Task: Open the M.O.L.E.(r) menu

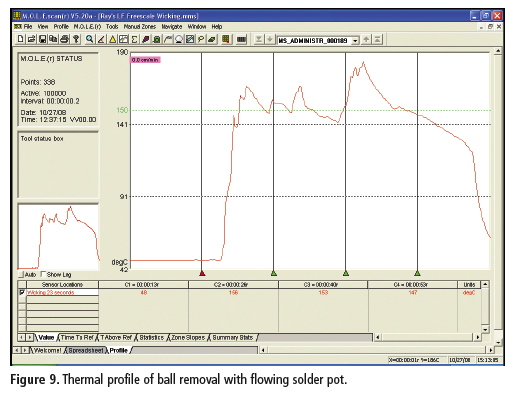Action: click(x=87, y=26)
